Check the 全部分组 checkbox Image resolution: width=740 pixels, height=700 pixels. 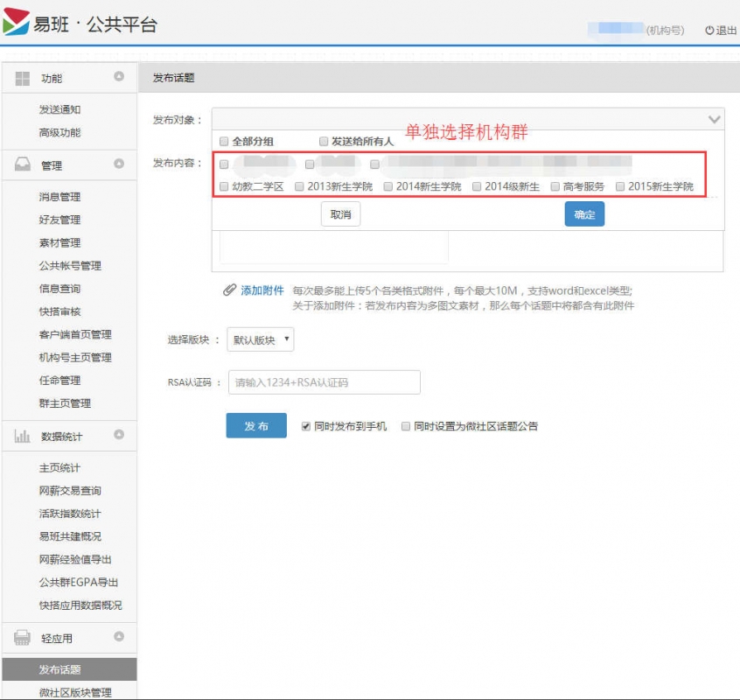point(224,141)
